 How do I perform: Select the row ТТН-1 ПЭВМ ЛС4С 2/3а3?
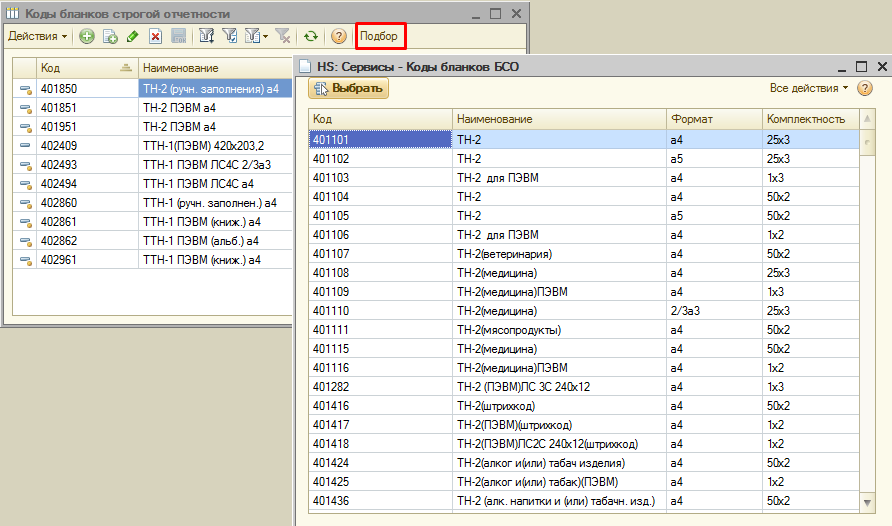pos(152,165)
